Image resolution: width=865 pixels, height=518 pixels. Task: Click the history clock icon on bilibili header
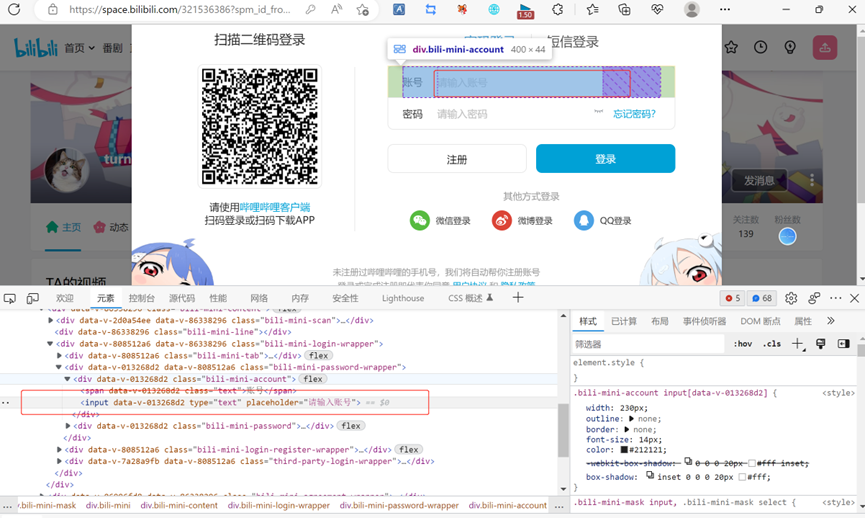760,47
